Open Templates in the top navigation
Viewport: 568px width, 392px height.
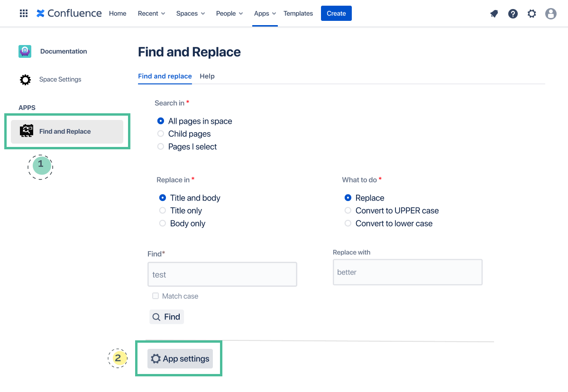tap(298, 13)
